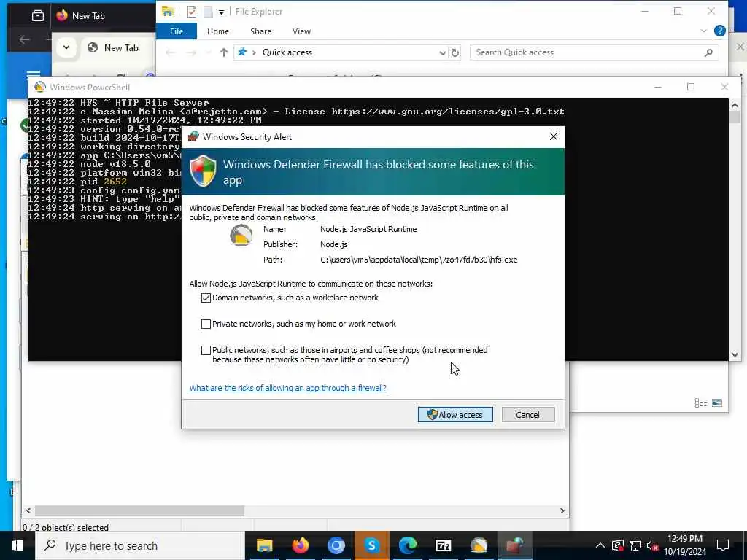Click the File Explorer forward arrow
The width and height of the screenshot is (747, 560).
pos(191,52)
